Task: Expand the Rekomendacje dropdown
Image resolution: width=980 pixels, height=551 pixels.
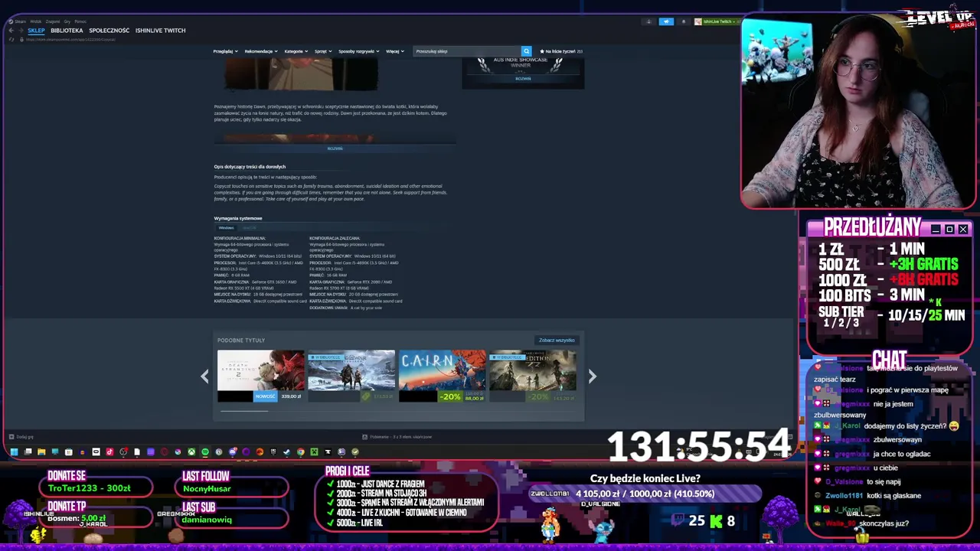Action: (260, 51)
